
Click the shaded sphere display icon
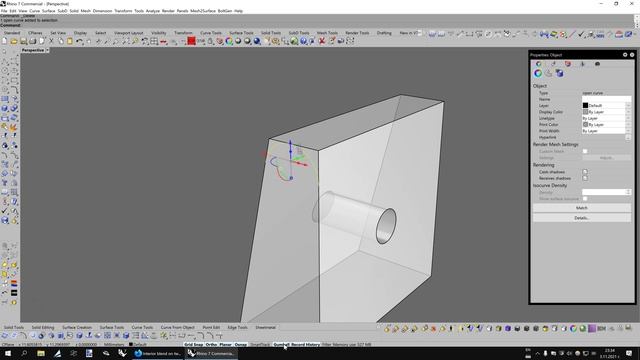(247, 41)
